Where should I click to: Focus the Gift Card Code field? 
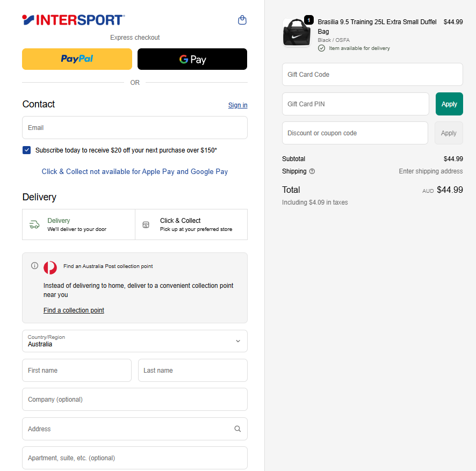[372, 75]
